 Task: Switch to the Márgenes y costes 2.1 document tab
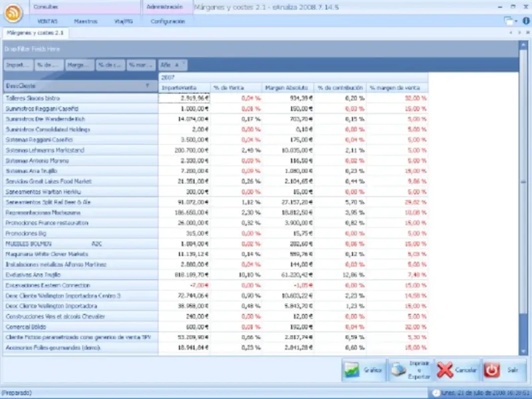[x=35, y=33]
